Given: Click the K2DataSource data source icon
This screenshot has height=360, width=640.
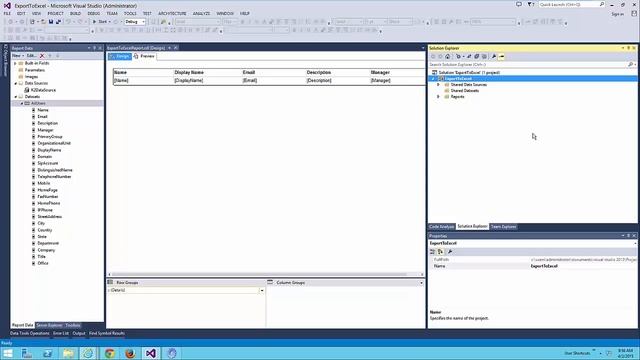Looking at the screenshot, I should pos(27,90).
